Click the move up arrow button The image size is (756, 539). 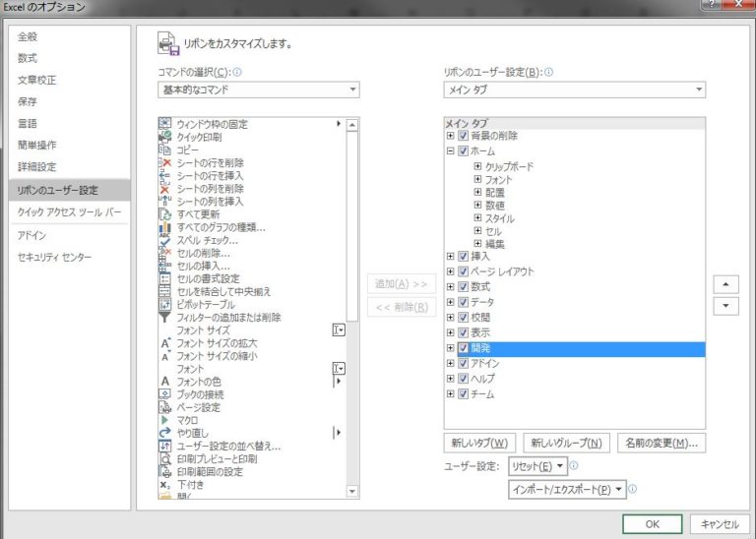pos(725,283)
